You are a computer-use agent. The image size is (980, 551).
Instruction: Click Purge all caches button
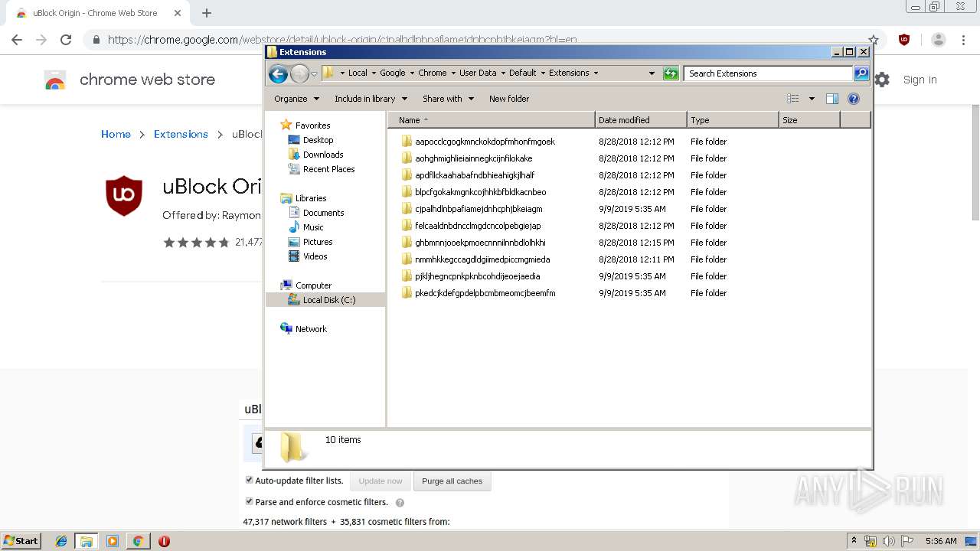452,481
